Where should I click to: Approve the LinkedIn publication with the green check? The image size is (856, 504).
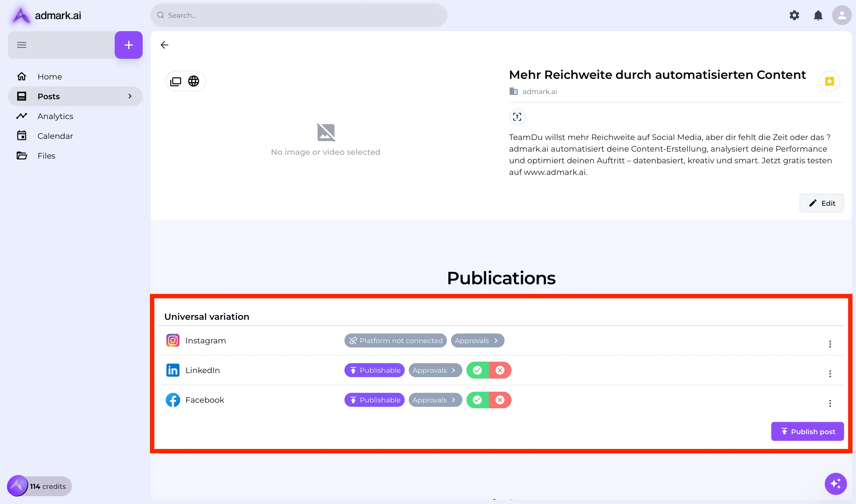[x=477, y=370]
